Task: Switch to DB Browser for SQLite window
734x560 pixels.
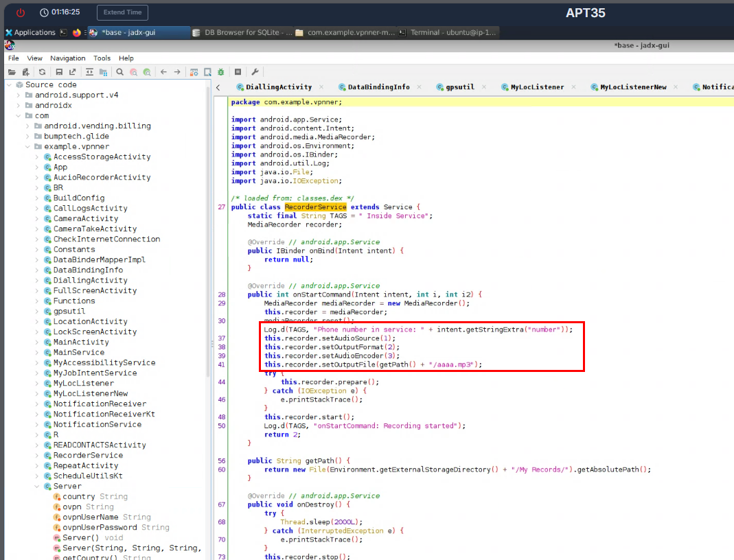Action: (x=242, y=32)
